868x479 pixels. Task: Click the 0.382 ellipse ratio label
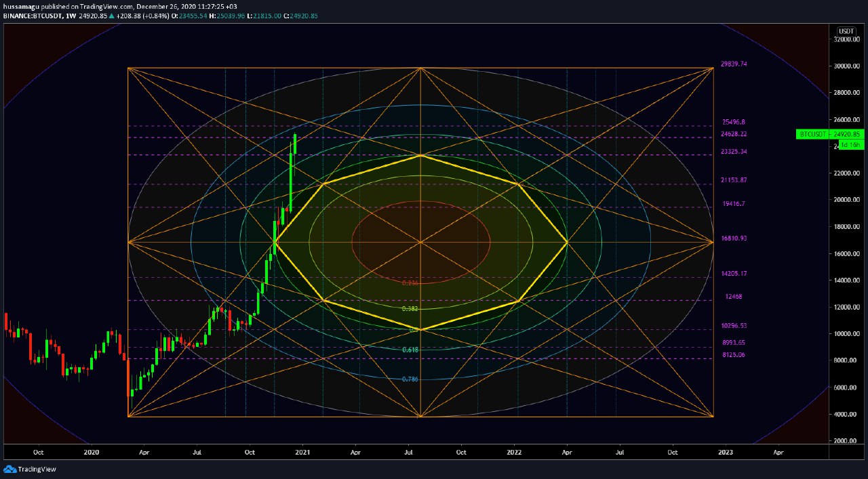pyautogui.click(x=410, y=308)
